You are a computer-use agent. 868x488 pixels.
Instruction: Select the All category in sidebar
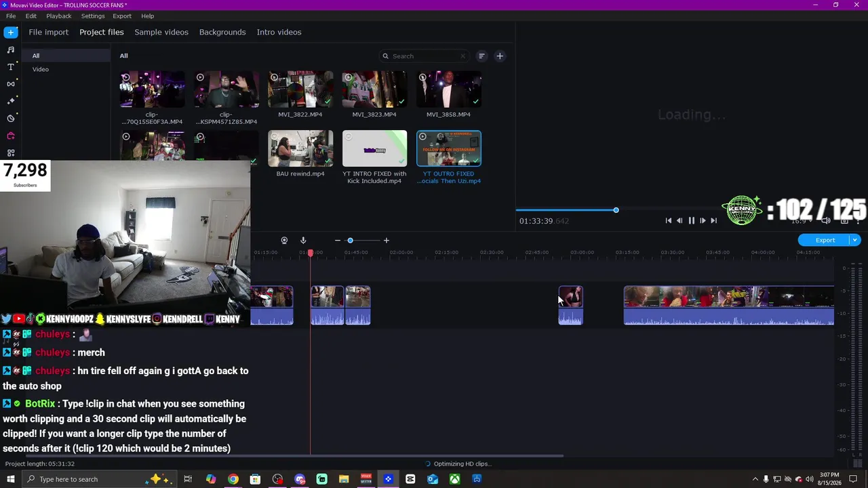click(66, 56)
